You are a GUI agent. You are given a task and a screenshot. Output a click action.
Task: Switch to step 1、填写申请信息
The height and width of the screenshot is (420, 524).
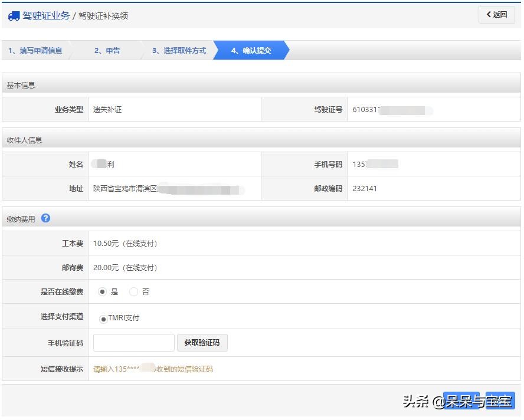(35, 51)
